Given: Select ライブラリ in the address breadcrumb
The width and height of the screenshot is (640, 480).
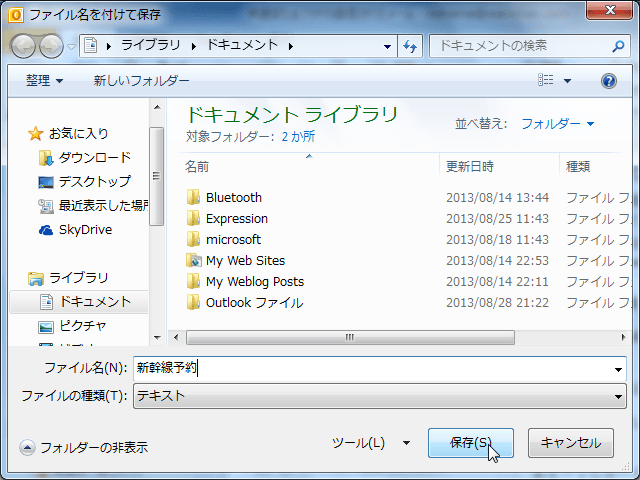Looking at the screenshot, I should (x=150, y=45).
